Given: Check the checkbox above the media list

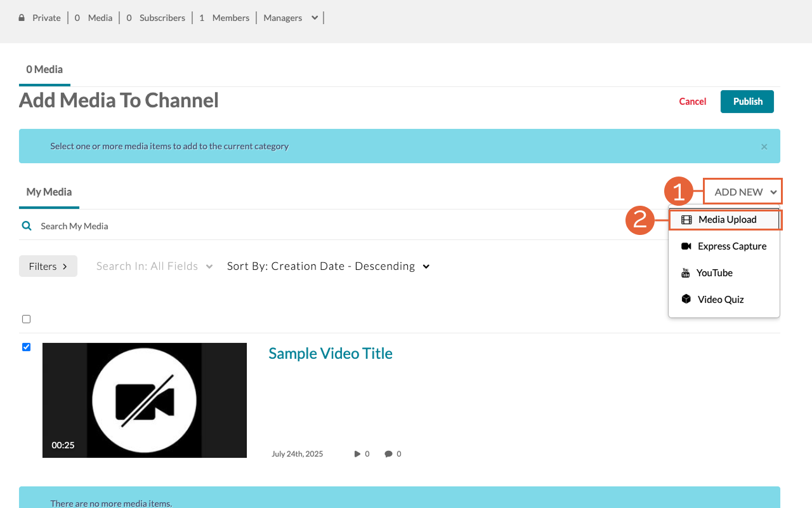Looking at the screenshot, I should [x=26, y=319].
